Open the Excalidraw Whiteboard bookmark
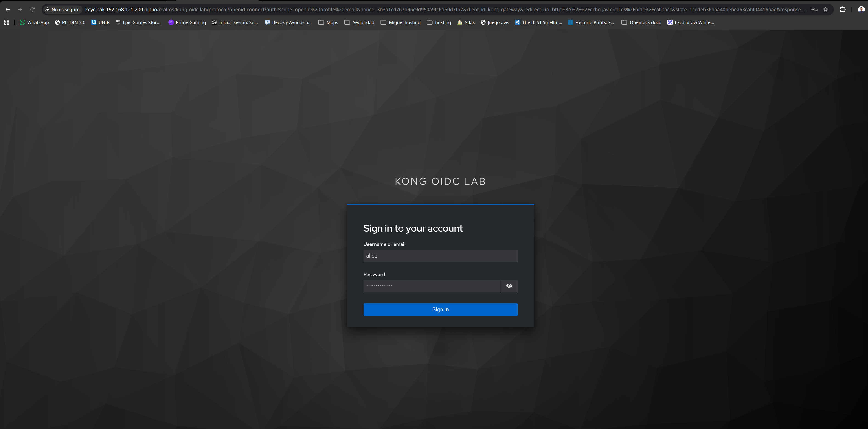The height and width of the screenshot is (429, 868). click(691, 22)
